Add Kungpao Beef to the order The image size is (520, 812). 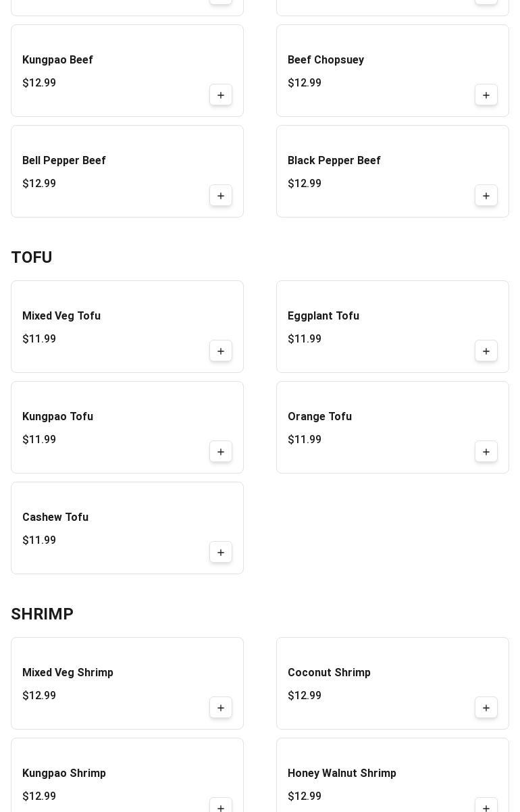pyautogui.click(x=221, y=95)
